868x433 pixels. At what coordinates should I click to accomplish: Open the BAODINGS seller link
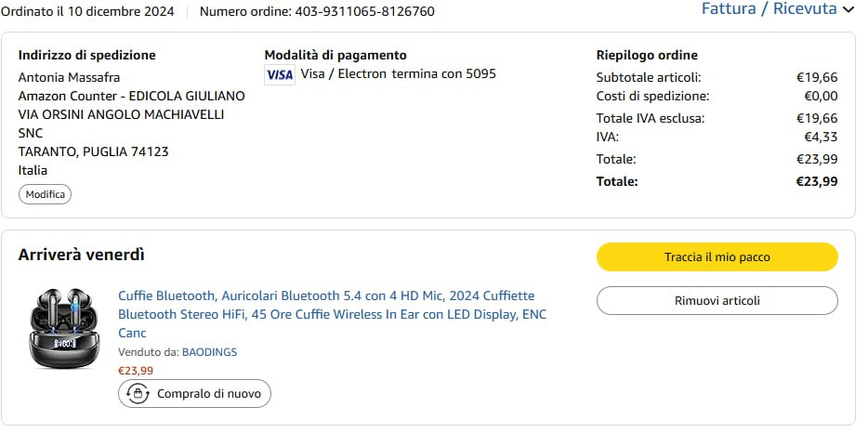point(209,352)
